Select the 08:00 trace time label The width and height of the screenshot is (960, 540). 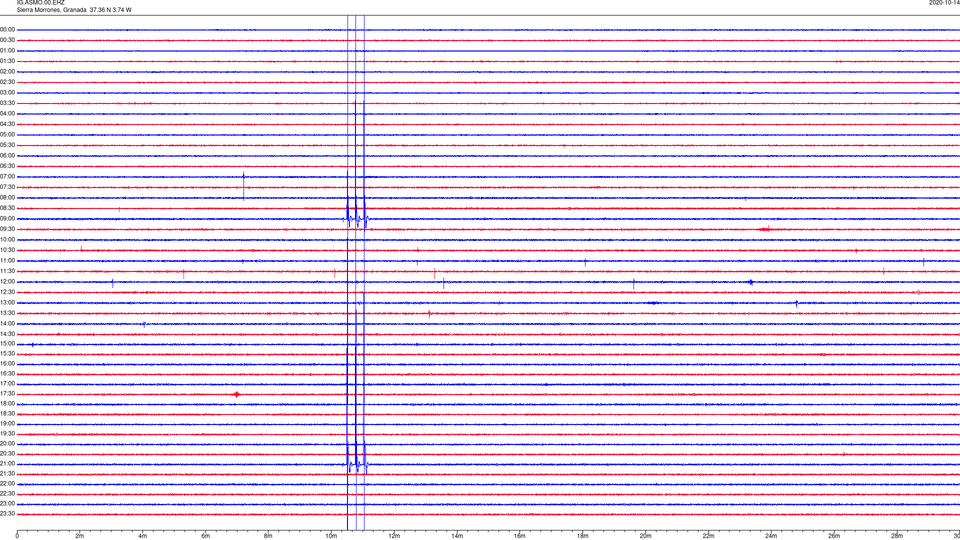(7, 198)
